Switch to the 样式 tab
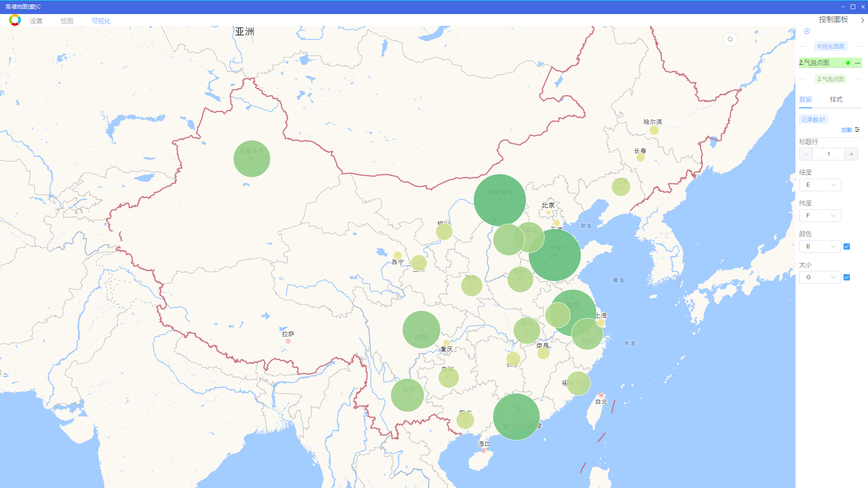Viewport: 868px width, 488px height. pyautogui.click(x=836, y=99)
